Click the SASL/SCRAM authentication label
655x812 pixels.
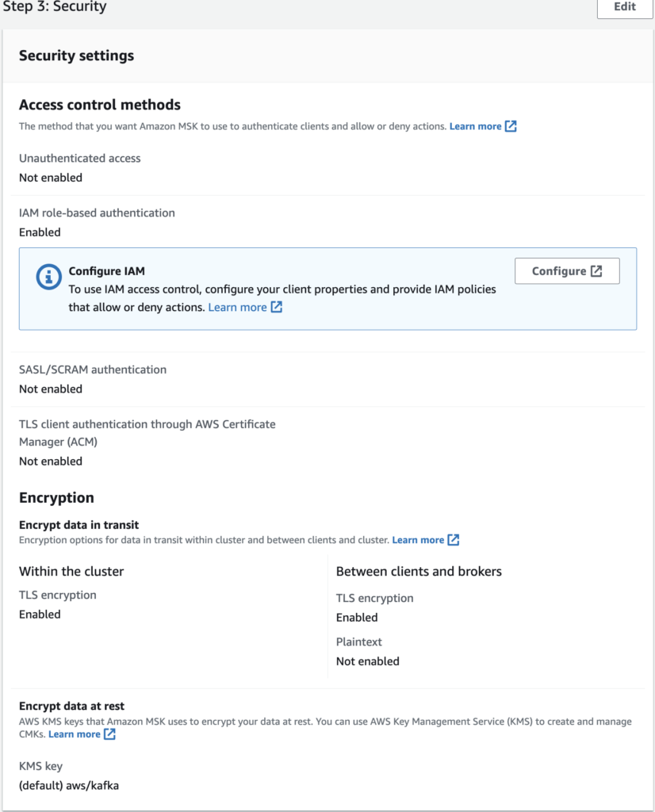click(93, 370)
